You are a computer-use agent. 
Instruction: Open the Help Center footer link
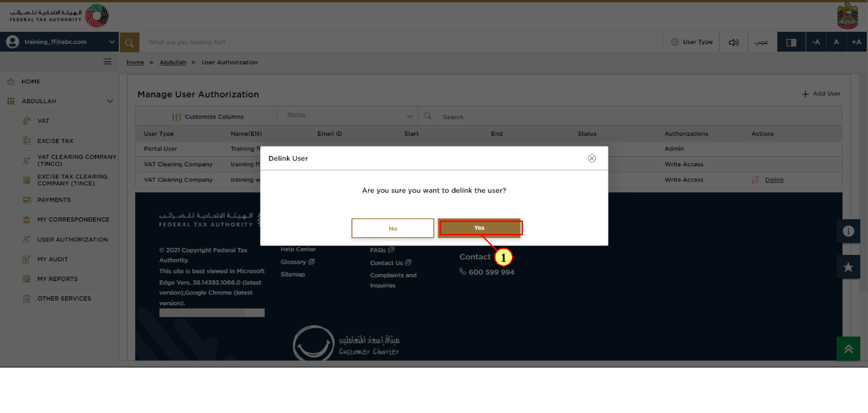pos(298,249)
